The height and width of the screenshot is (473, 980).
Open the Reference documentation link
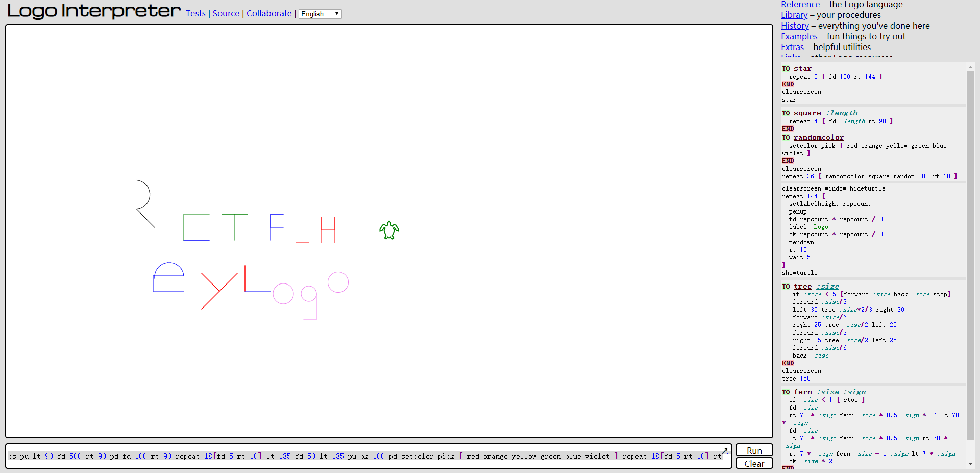point(800,4)
